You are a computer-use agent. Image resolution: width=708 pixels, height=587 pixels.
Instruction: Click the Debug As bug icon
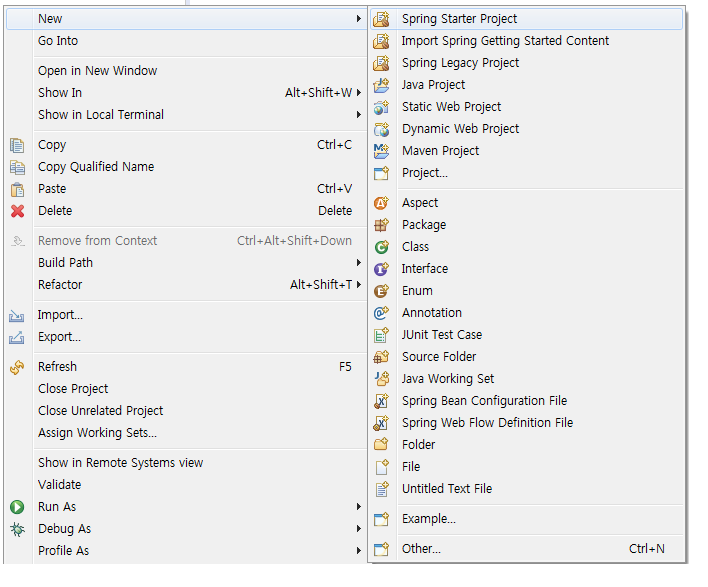[17, 529]
